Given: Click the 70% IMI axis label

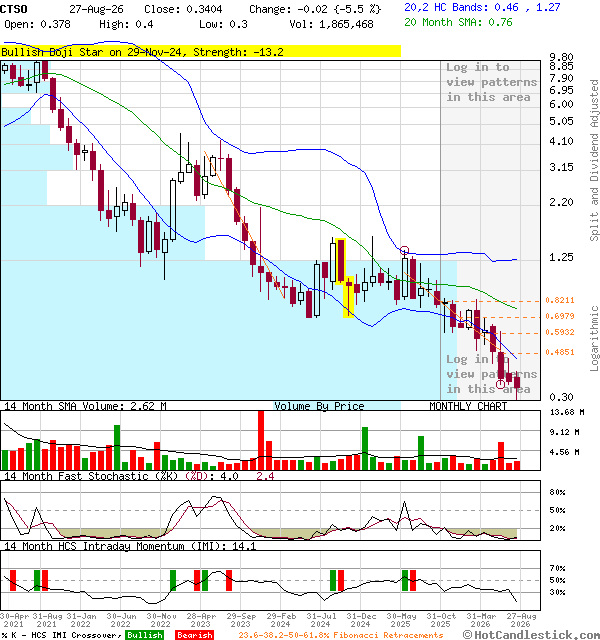Looking at the screenshot, I should [558, 568].
